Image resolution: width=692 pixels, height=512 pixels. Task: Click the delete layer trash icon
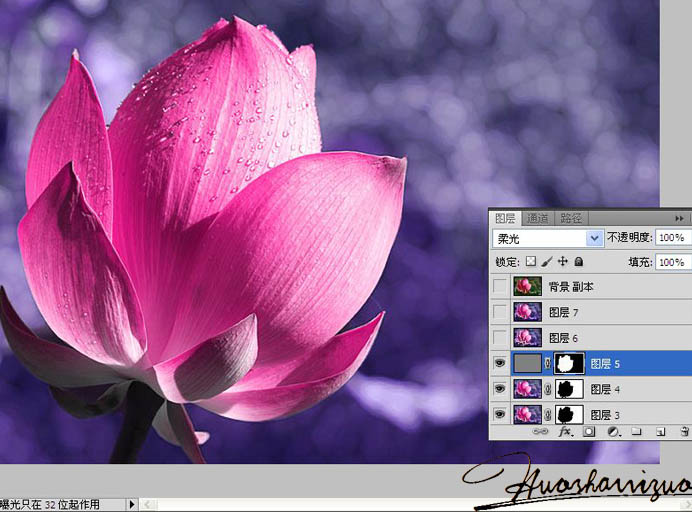tap(683, 432)
